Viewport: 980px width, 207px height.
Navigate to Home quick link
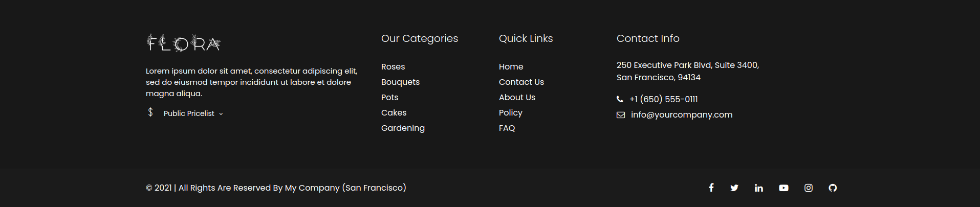511,67
